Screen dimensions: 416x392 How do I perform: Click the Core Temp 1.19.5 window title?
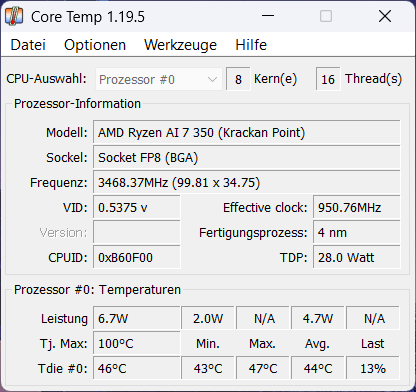coord(88,17)
